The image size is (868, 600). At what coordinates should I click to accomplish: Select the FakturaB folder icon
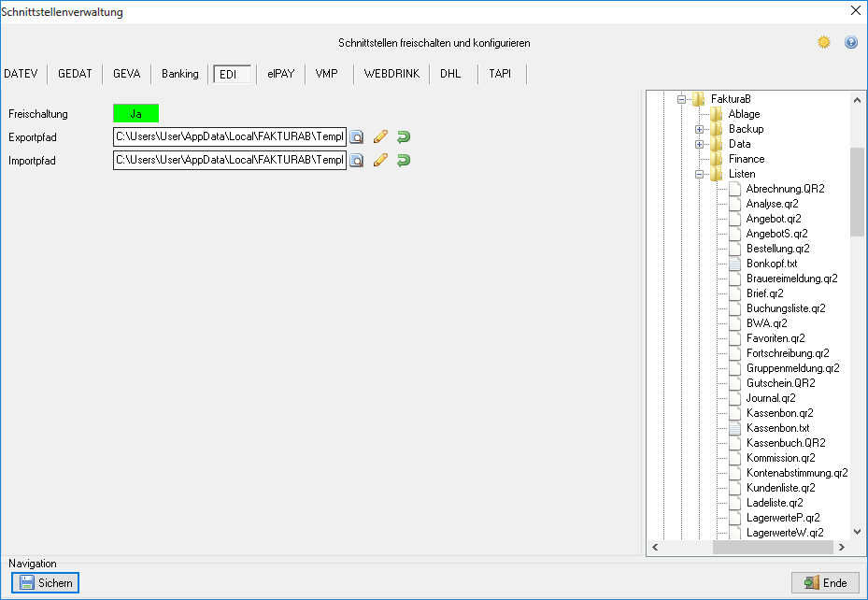coord(699,99)
